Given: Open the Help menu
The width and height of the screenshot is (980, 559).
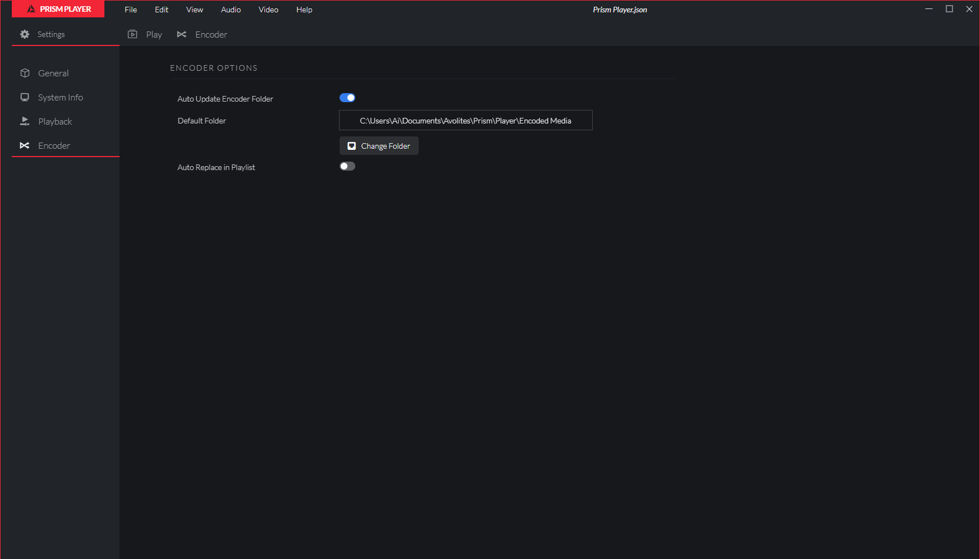Looking at the screenshot, I should (x=304, y=10).
